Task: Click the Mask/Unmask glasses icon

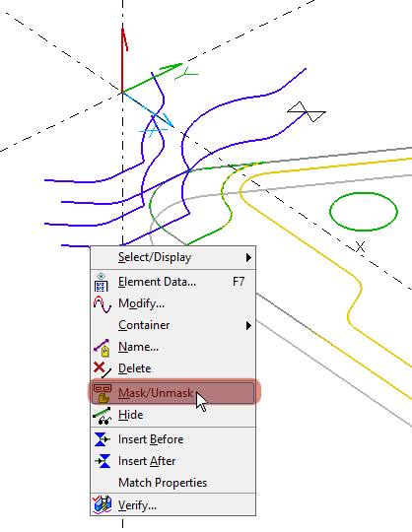Action: 103,393
